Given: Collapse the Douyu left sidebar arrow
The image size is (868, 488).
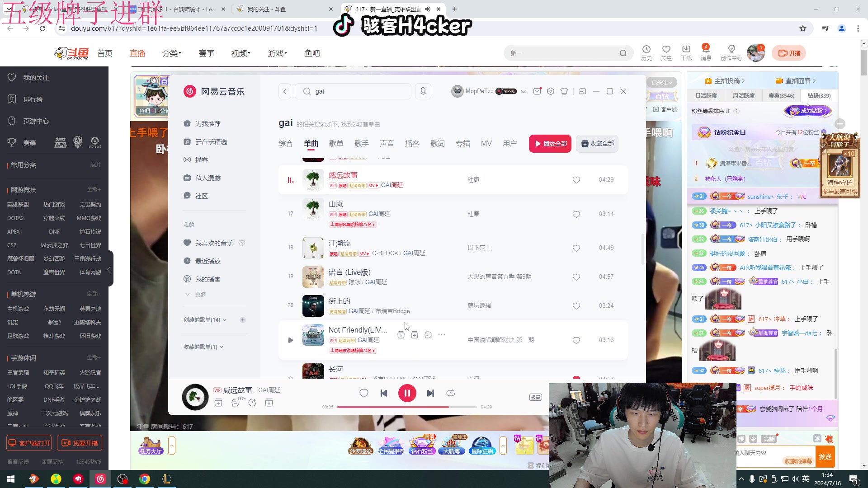Looking at the screenshot, I should coord(108,270).
